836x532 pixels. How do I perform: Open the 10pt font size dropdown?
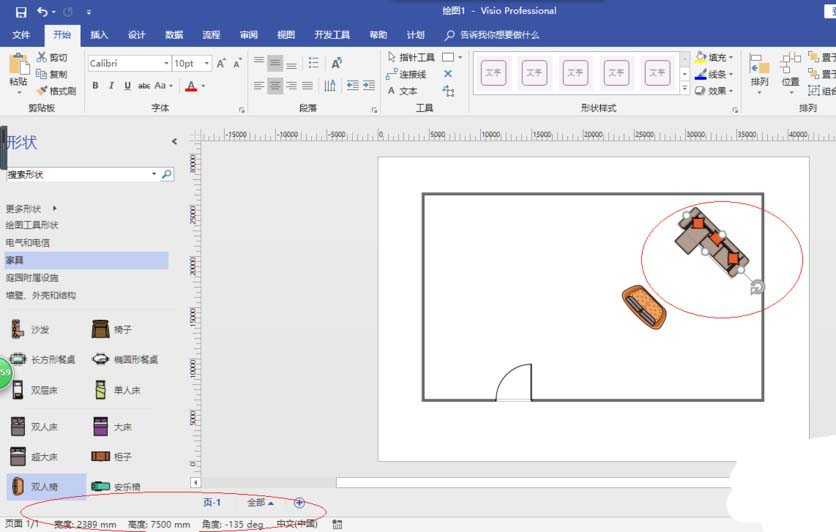(x=207, y=63)
